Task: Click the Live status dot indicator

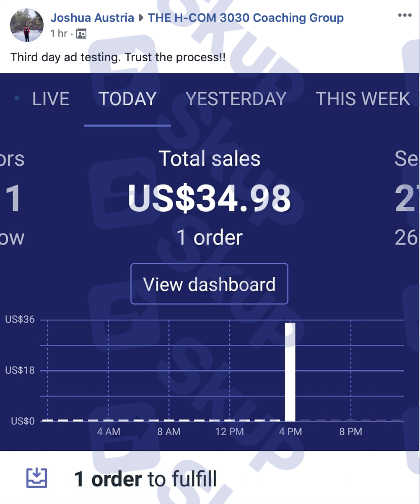Action: click(x=17, y=99)
